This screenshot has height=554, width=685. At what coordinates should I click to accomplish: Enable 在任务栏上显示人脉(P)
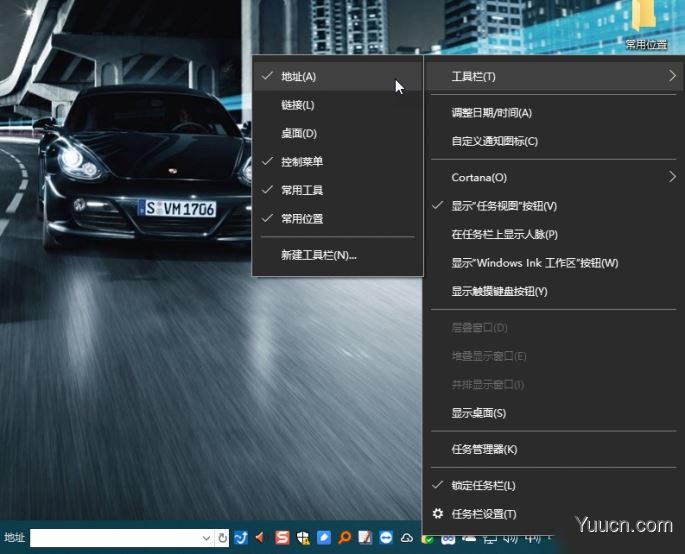click(x=554, y=234)
